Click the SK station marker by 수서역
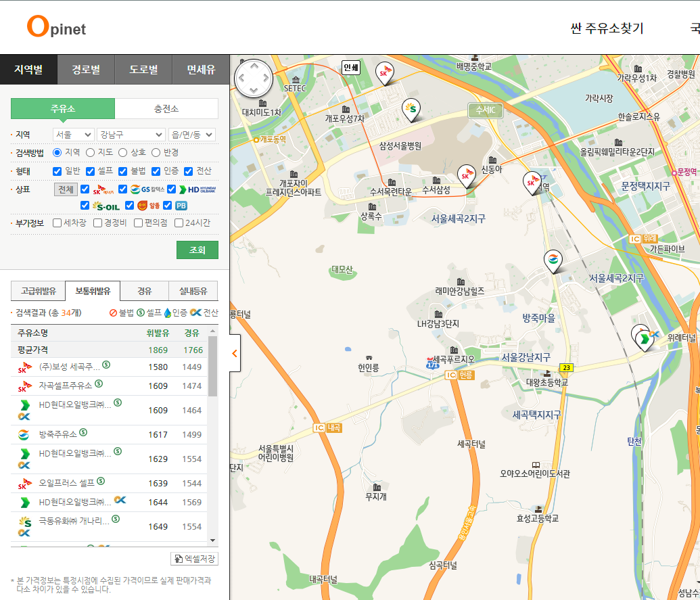This screenshot has height=600, width=700. click(x=532, y=183)
